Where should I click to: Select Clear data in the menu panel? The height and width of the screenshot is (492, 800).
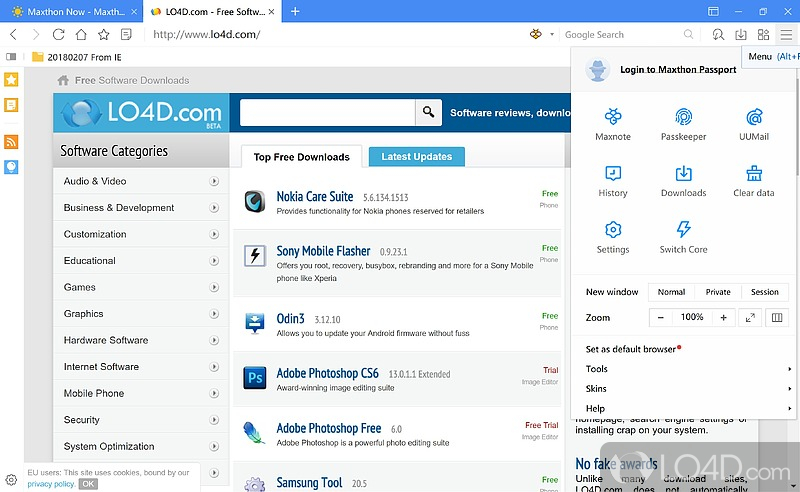(x=754, y=181)
